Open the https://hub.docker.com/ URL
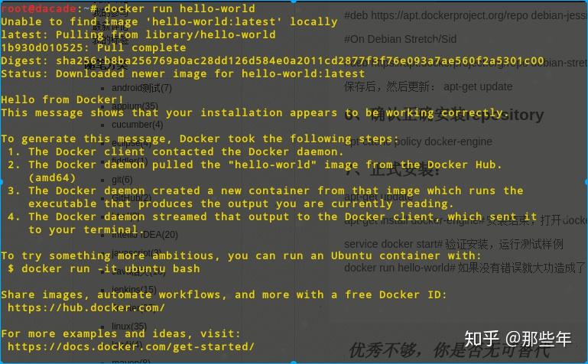Image resolution: width=588 pixels, height=364 pixels. coord(86,307)
